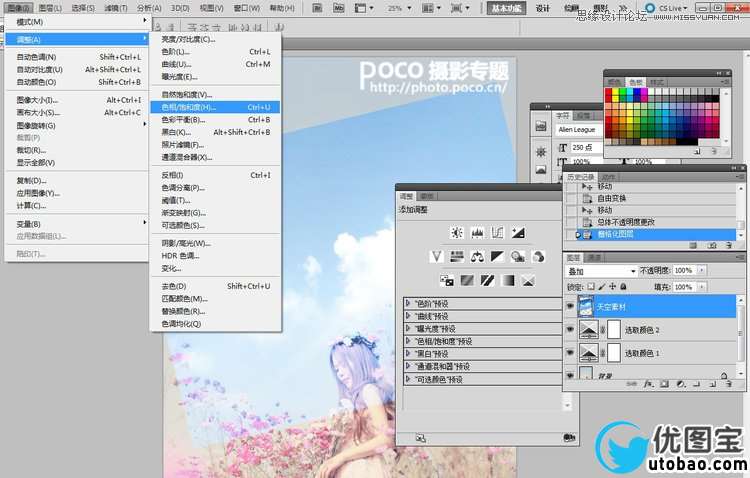Expand the "黑白" presets list
The image size is (750, 478).
point(408,354)
